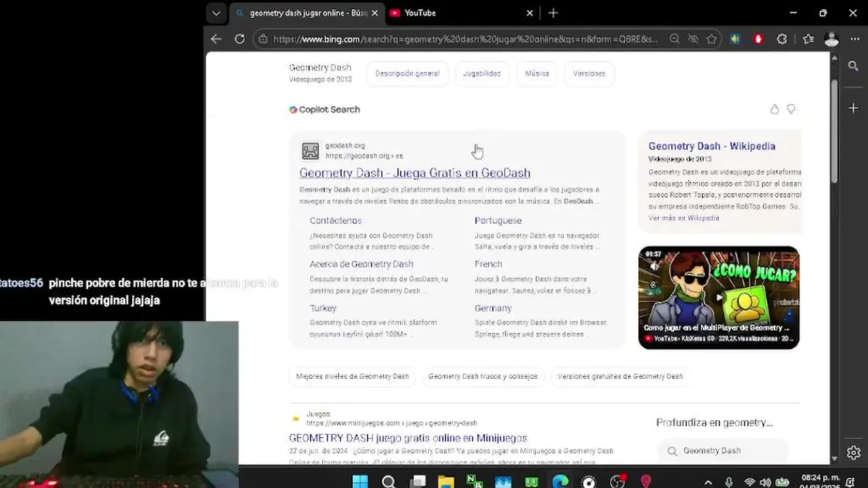
Task: Click the microphone tray icon
Action: pyautogui.click(x=729, y=482)
